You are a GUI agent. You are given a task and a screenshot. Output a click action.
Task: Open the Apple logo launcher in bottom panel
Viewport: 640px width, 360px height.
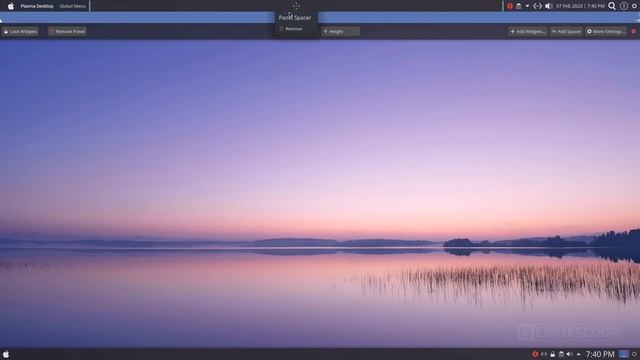coord(6,354)
